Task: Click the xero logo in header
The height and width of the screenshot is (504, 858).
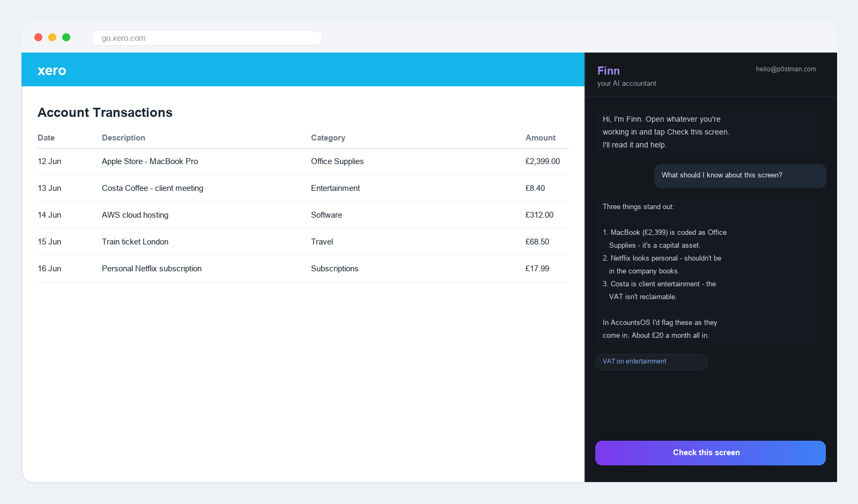Action: click(52, 70)
